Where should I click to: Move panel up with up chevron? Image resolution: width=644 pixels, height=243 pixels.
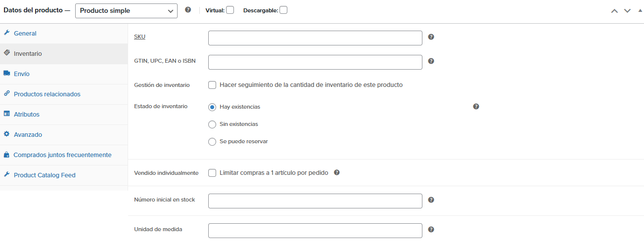(614, 10)
